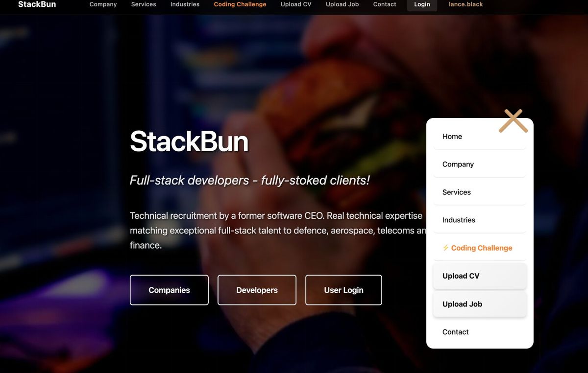Viewport: 588px width, 373px height.
Task: Select Industries in the header navigation
Action: point(184,4)
